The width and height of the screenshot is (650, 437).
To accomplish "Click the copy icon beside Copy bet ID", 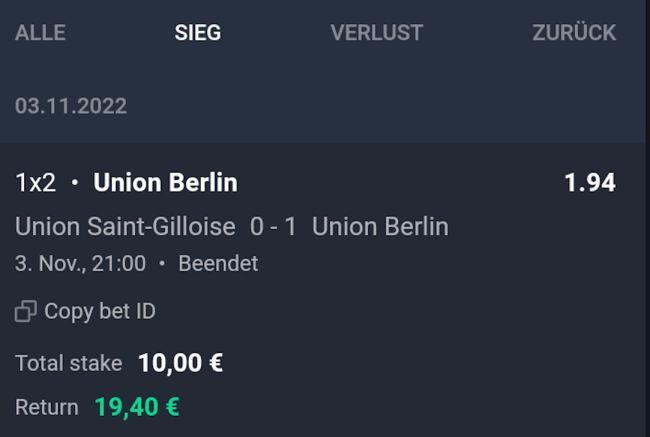I will [x=25, y=312].
